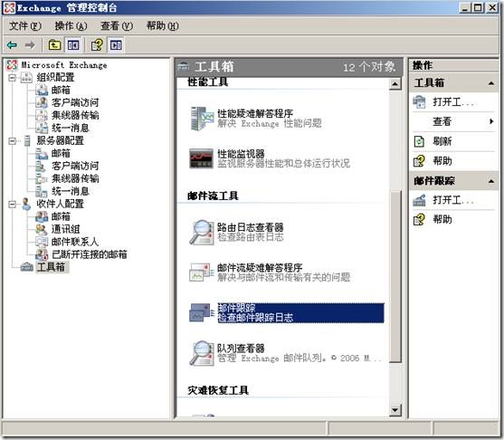Open the 操作(A) menu
This screenshot has width=504, height=440.
[71, 25]
